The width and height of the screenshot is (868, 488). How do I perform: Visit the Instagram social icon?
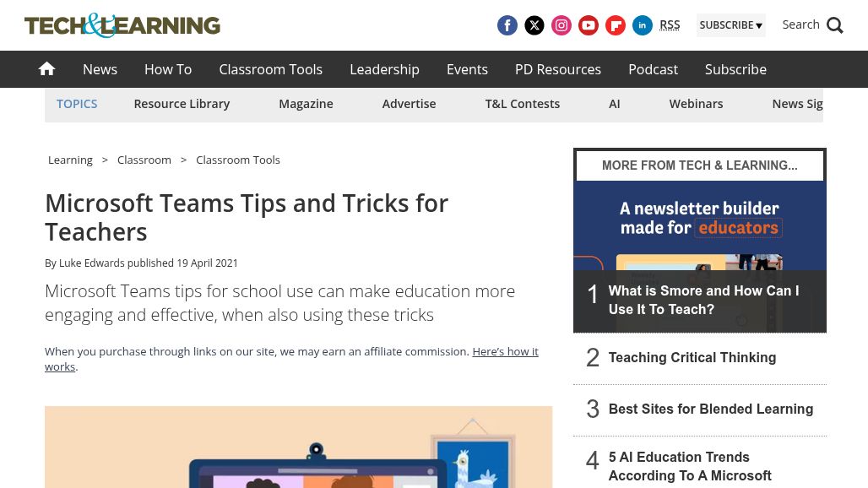pyautogui.click(x=561, y=25)
